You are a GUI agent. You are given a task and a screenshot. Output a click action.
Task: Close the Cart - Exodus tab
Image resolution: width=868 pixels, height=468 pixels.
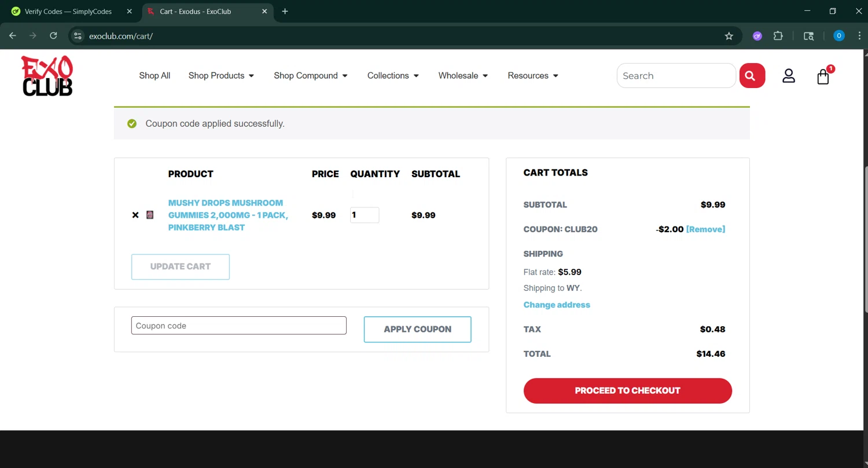(264, 11)
